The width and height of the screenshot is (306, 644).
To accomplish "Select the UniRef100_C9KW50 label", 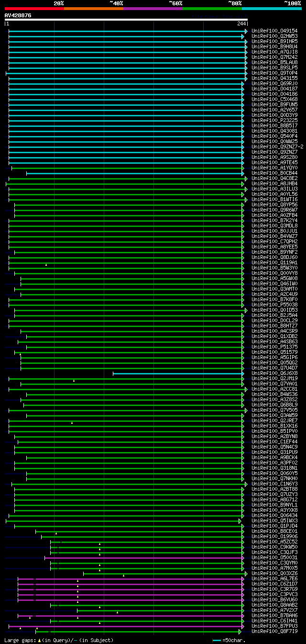I will click(x=274, y=547).
